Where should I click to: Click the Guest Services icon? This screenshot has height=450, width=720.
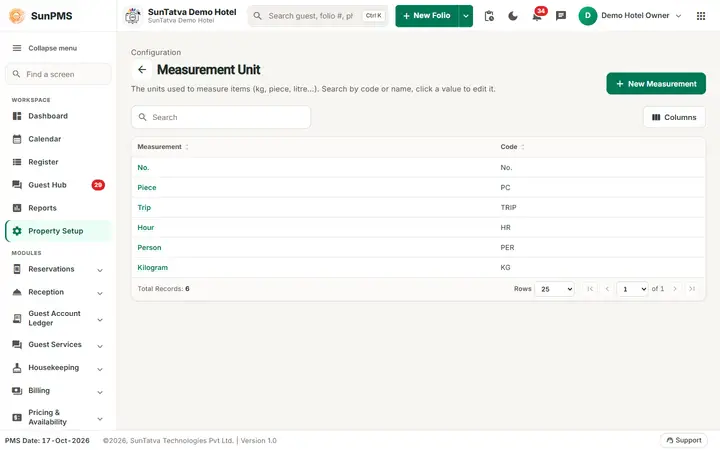[x=17, y=344]
